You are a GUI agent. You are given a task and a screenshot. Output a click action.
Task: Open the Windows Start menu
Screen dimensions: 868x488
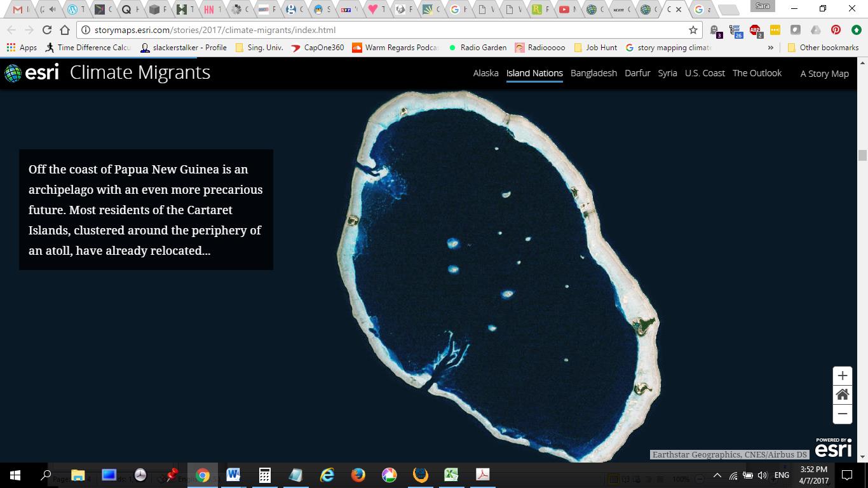click(15, 475)
